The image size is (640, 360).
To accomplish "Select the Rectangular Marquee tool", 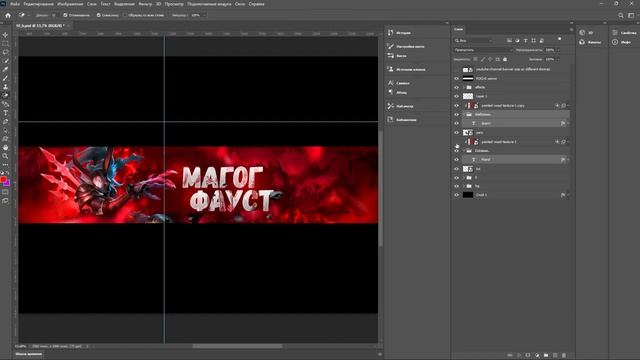I will pyautogui.click(x=5, y=44).
